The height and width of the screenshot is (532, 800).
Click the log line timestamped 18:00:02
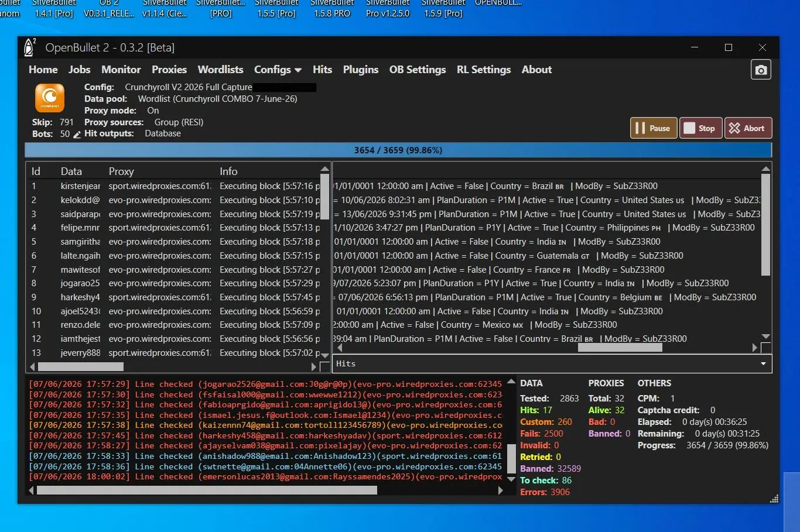(266, 477)
